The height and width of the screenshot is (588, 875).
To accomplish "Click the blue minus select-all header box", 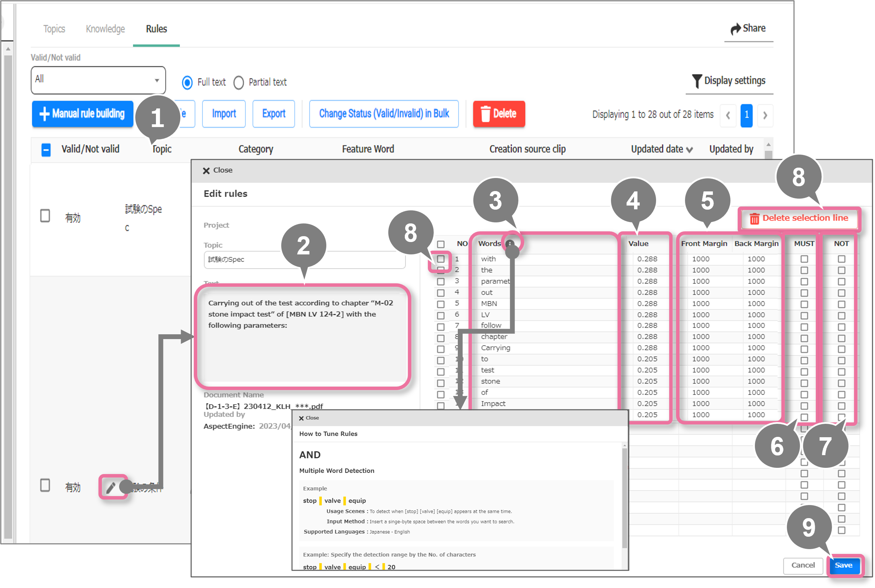I will click(x=46, y=150).
